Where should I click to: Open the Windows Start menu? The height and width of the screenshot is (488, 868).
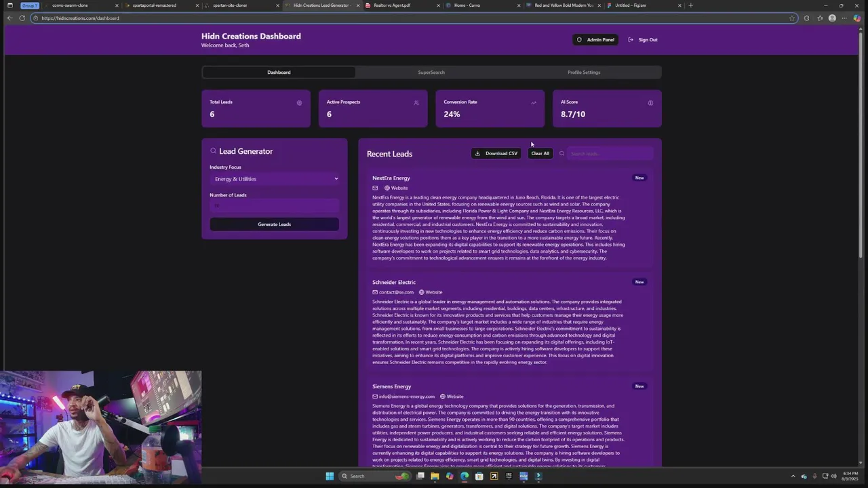(330, 476)
